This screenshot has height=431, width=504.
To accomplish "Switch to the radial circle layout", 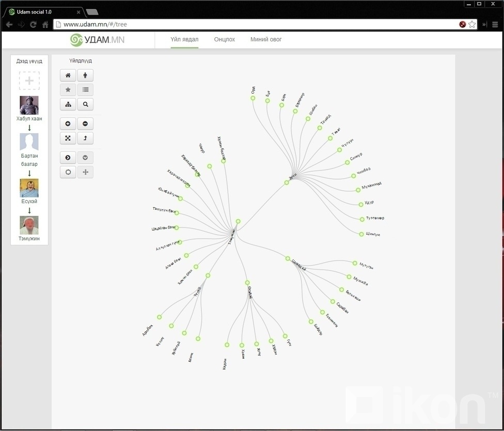I will coord(68,172).
